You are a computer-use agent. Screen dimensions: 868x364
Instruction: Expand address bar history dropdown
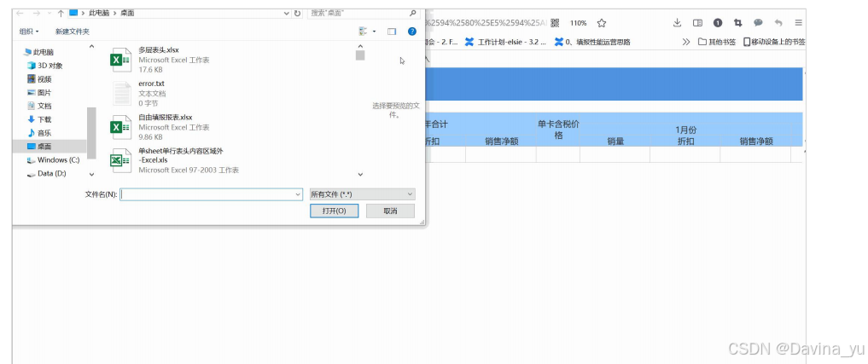click(286, 13)
